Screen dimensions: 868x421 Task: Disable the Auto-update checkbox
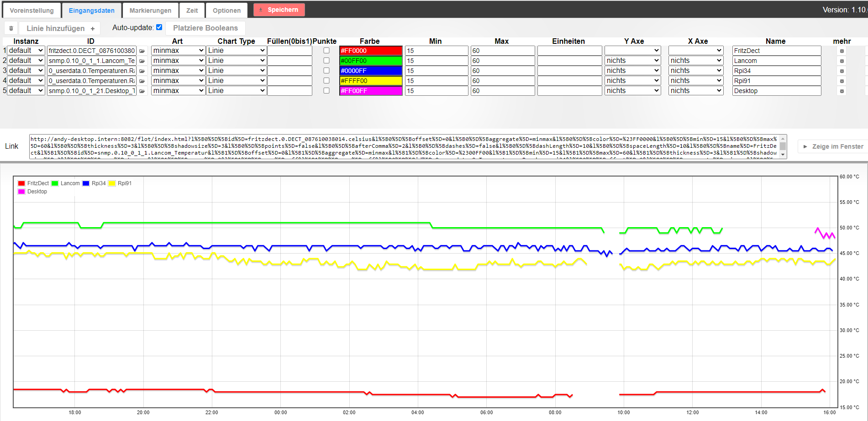[159, 27]
